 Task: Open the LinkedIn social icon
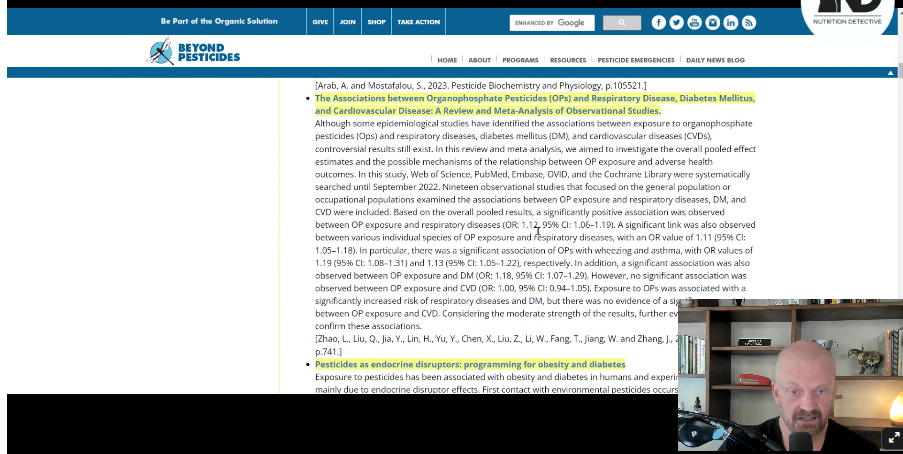coord(731,22)
